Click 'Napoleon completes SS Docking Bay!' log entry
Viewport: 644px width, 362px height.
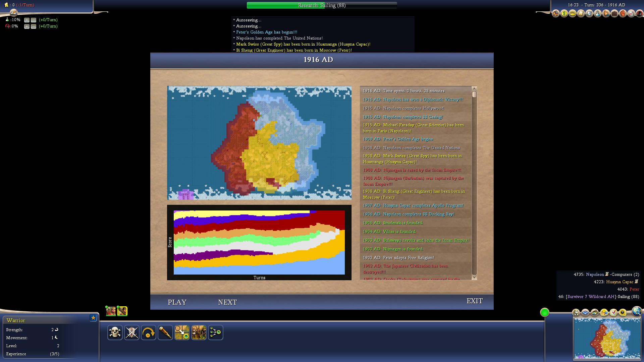point(409,214)
